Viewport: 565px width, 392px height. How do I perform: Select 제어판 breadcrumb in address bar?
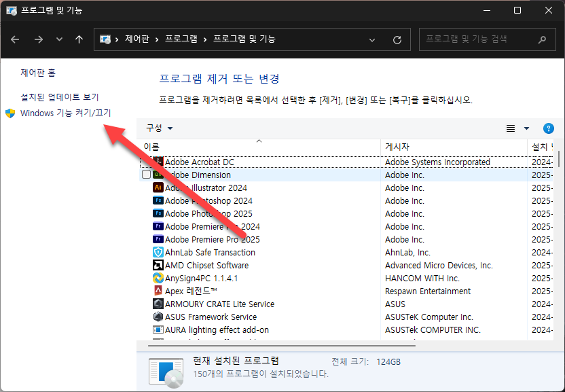tap(137, 39)
